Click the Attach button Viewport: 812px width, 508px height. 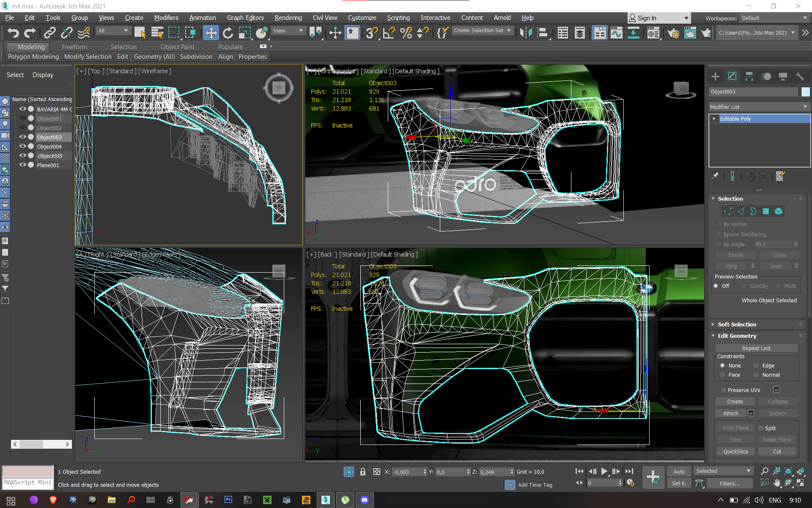click(x=730, y=413)
